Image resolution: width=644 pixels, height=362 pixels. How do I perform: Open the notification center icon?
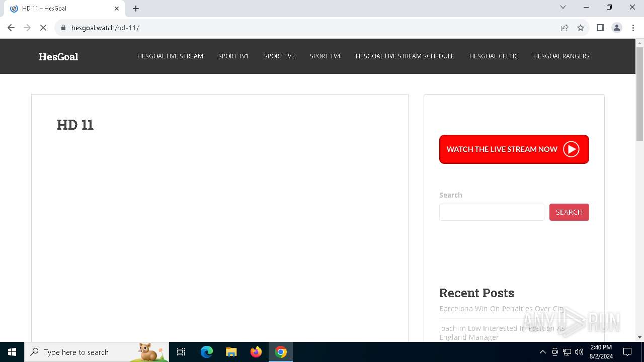627,352
